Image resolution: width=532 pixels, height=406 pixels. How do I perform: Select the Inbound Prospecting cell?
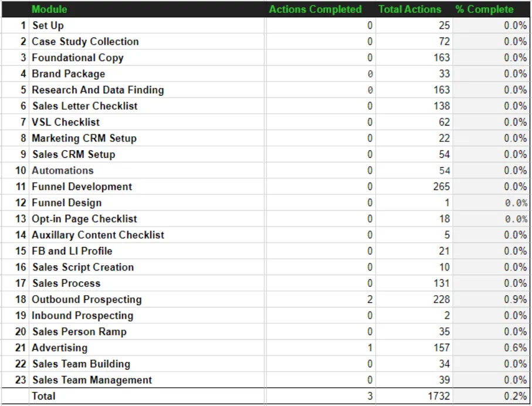pyautogui.click(x=147, y=316)
